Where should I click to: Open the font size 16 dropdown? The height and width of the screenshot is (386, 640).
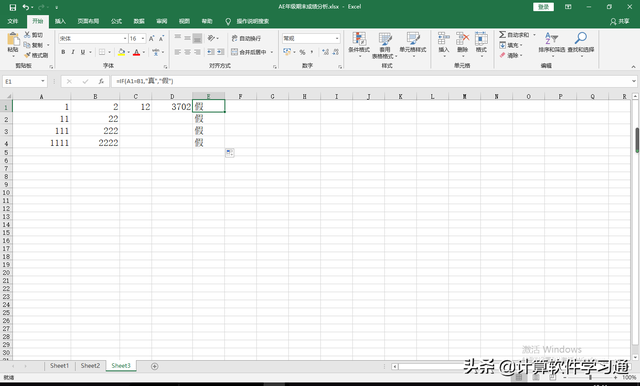tap(143, 38)
